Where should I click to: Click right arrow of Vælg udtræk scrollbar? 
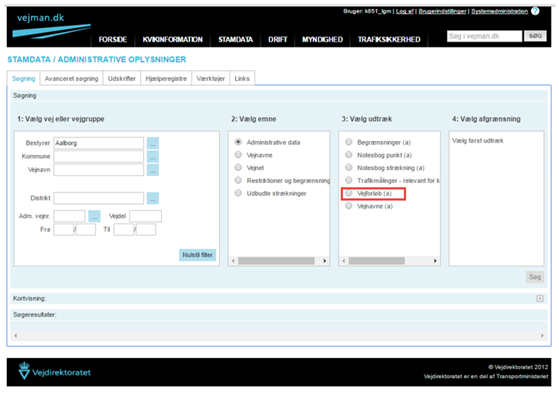point(435,261)
